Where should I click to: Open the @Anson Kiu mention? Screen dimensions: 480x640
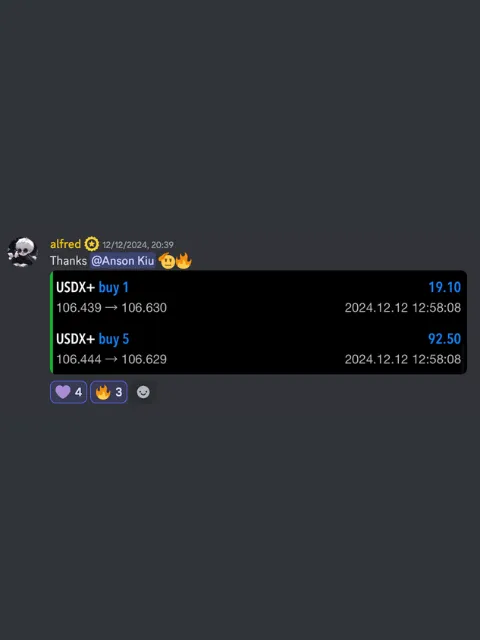coord(122,261)
